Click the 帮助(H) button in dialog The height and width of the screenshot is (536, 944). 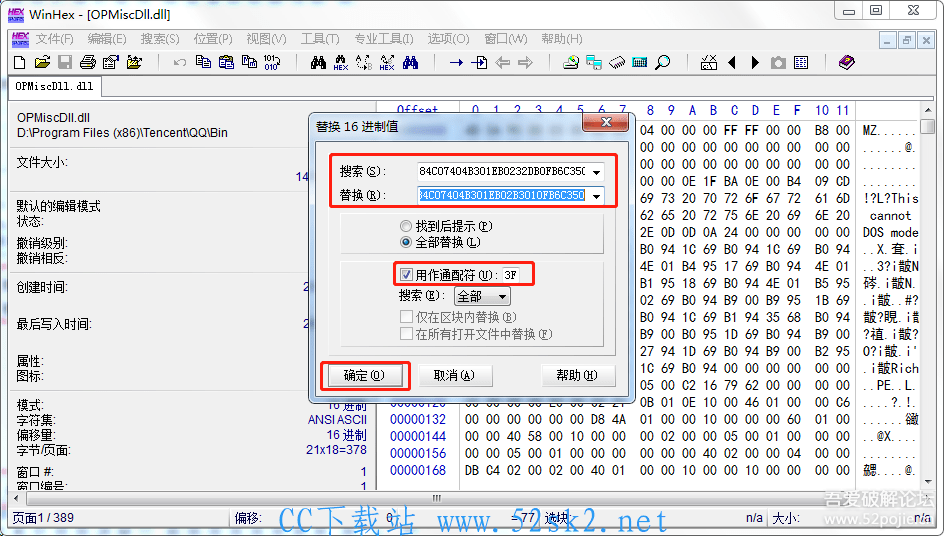(x=577, y=376)
